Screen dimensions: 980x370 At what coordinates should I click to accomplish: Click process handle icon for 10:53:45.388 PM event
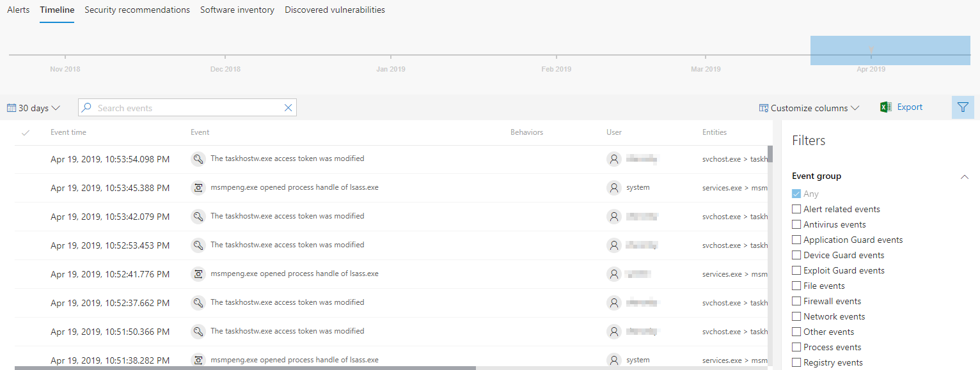click(x=198, y=188)
